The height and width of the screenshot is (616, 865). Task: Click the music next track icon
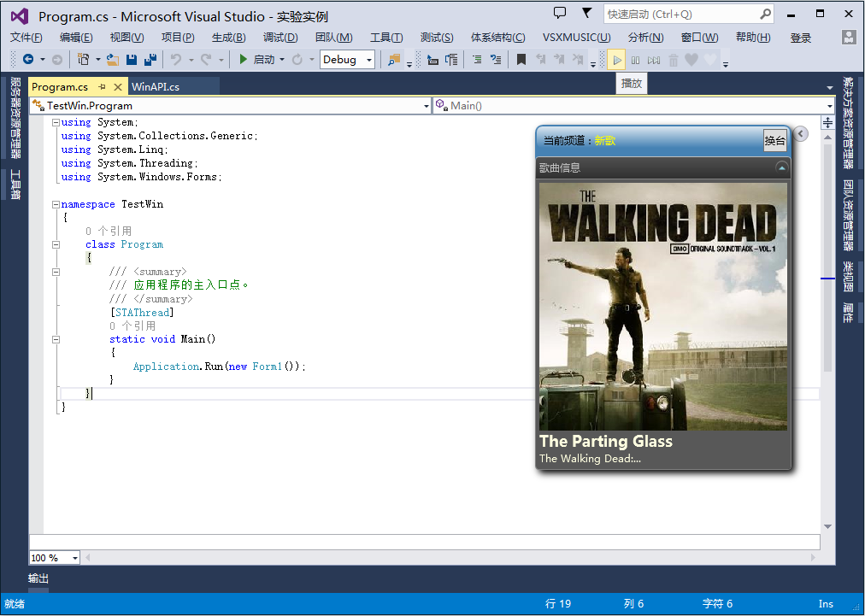point(654,60)
